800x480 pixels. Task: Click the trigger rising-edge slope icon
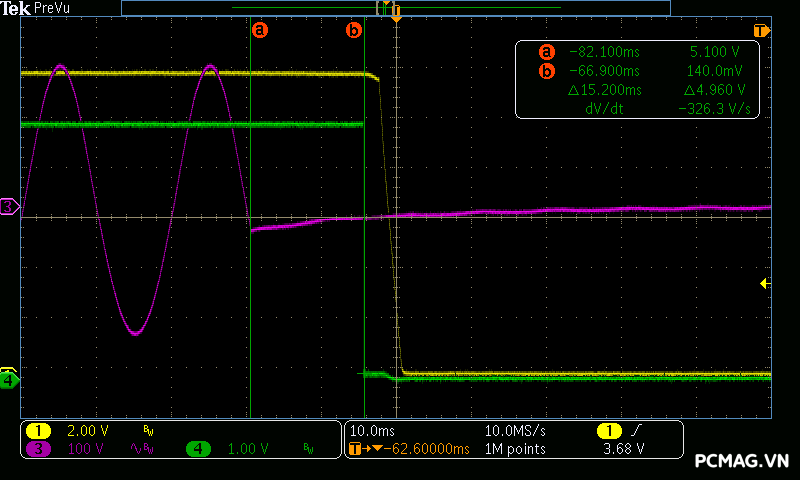[x=635, y=430]
